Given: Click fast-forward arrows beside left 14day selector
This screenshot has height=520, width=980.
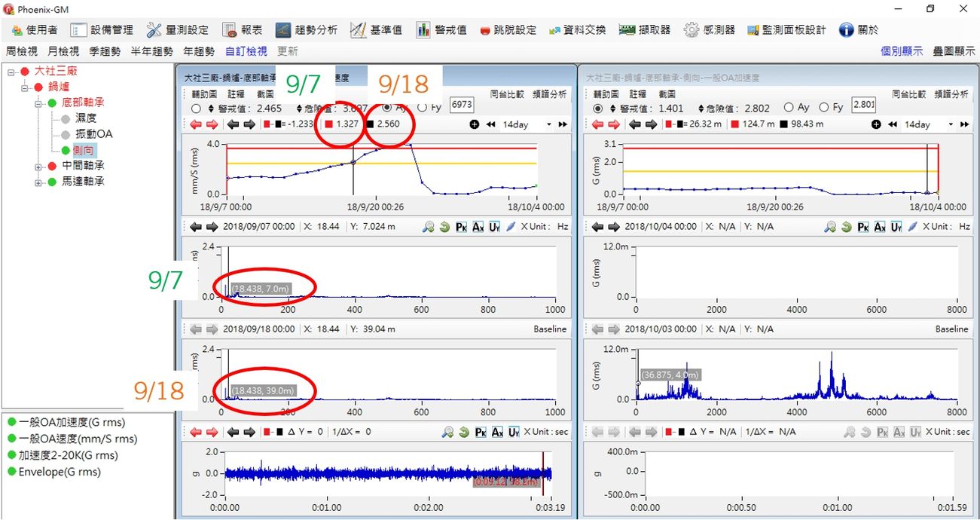Looking at the screenshot, I should tap(562, 124).
